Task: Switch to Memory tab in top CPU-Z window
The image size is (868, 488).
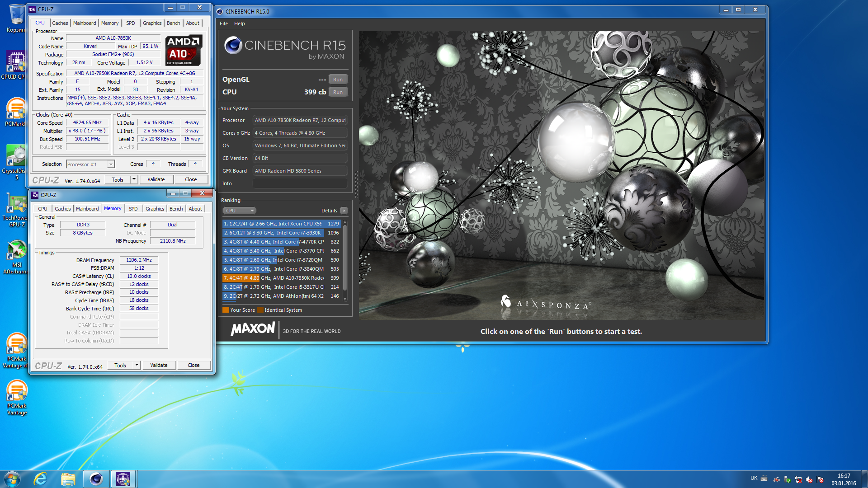Action: tap(110, 23)
